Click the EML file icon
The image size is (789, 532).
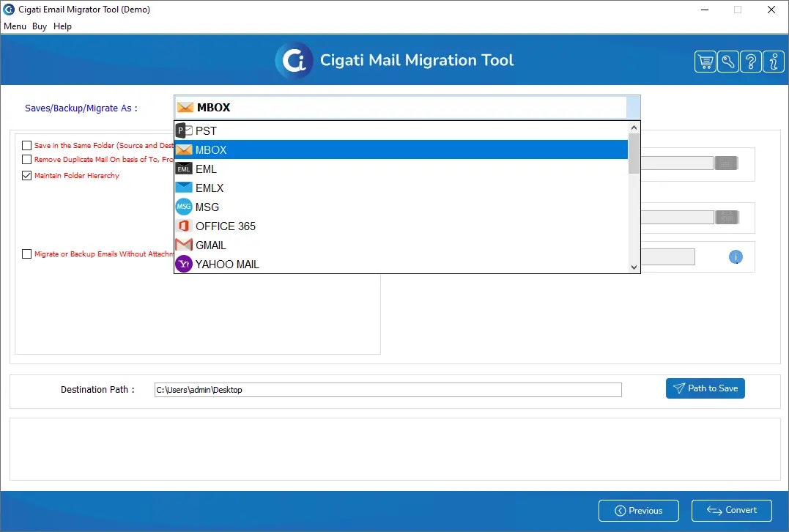184,169
